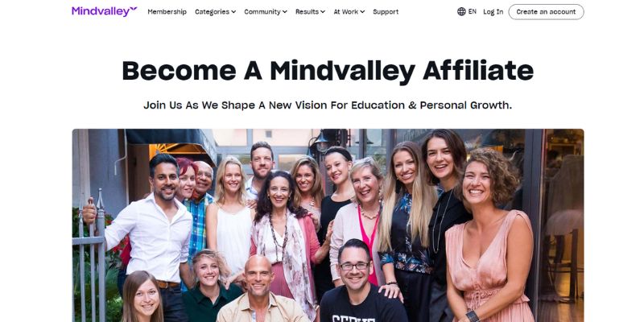Click the Mindvalley logo
This screenshot has height=322, width=644.
[105, 11]
